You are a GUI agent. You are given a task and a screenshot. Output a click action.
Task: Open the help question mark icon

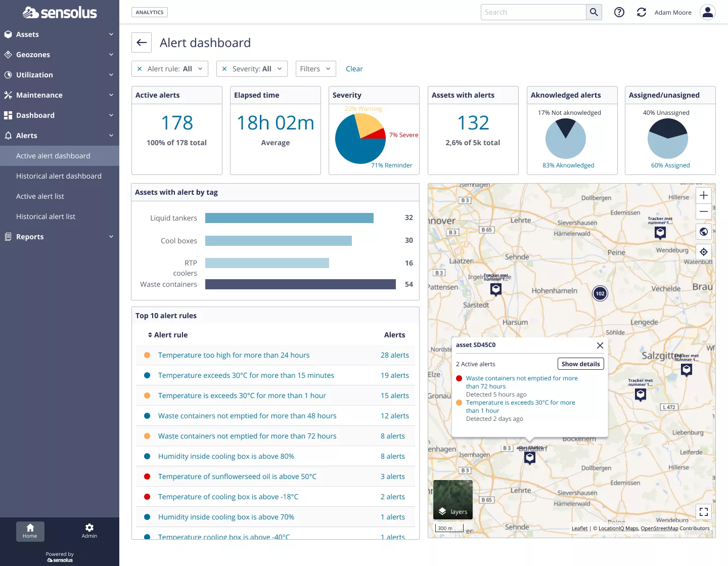coord(619,12)
